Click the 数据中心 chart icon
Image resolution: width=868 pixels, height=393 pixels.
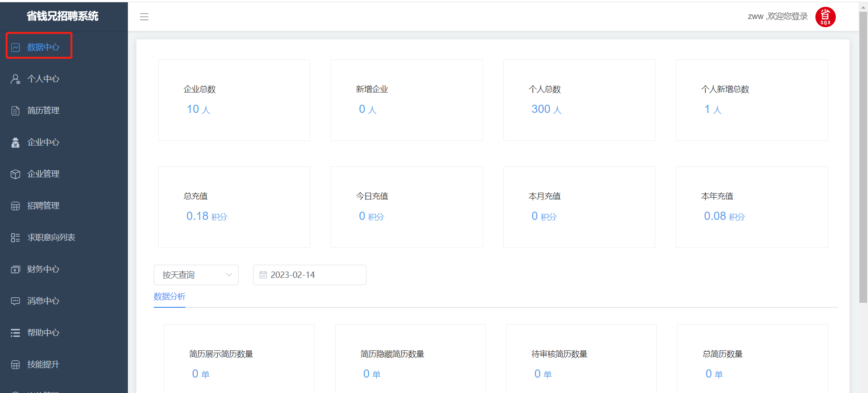coord(15,48)
